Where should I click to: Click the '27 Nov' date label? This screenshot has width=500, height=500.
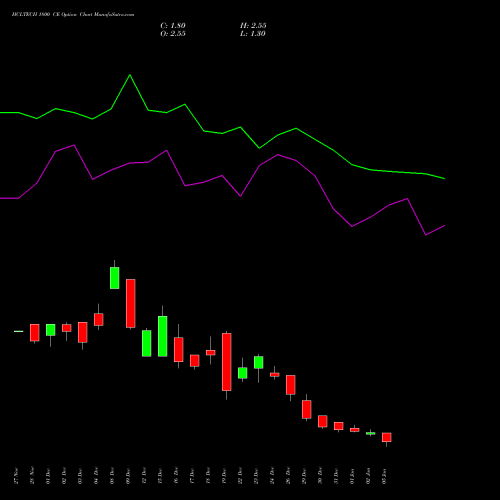pyautogui.click(x=16, y=476)
